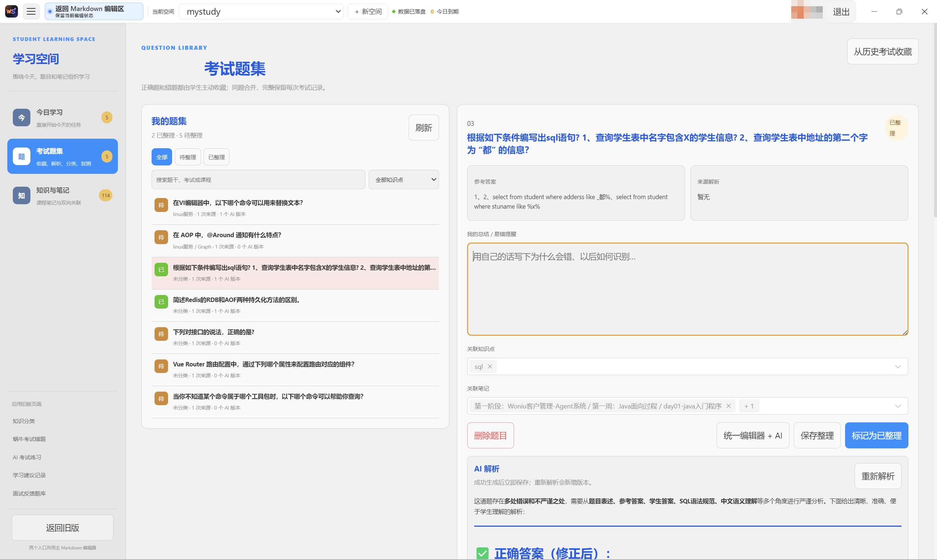Regenerate analysis with 重新解析
This screenshot has height=560, width=937.
878,476
